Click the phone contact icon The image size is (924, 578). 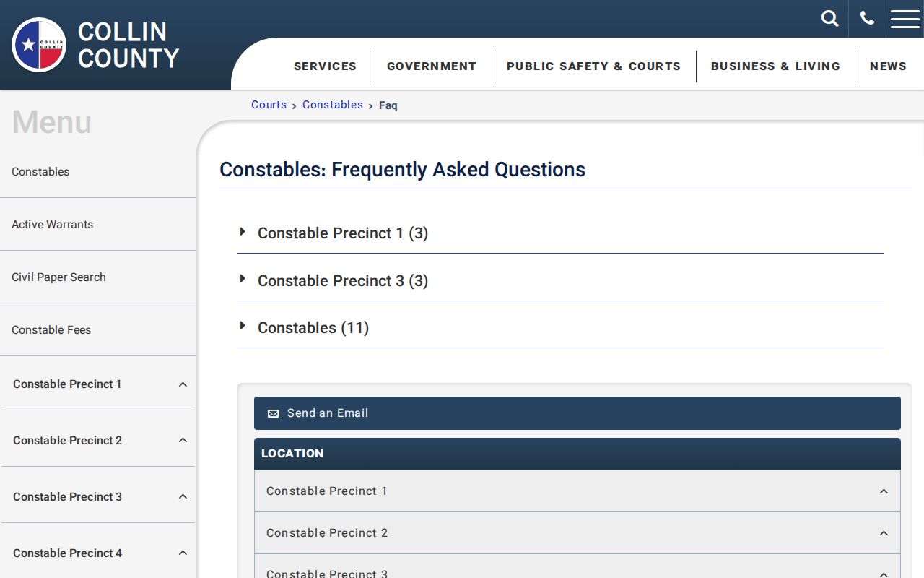(868, 19)
